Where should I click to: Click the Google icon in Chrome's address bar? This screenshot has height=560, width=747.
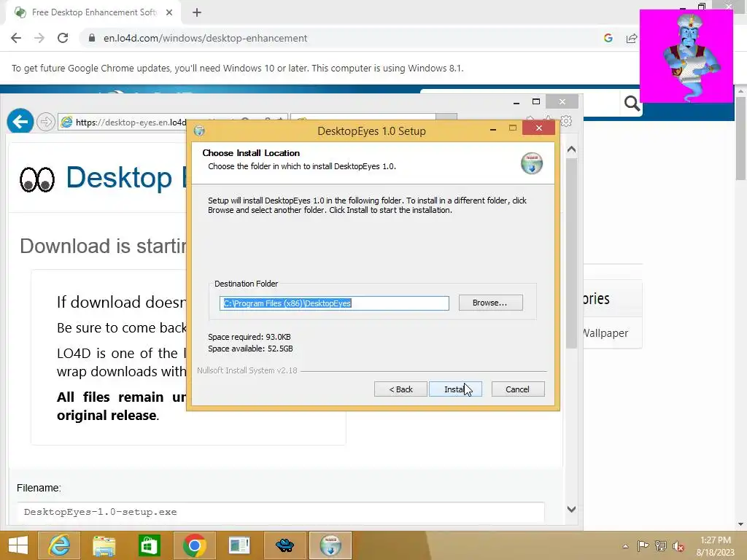point(608,38)
